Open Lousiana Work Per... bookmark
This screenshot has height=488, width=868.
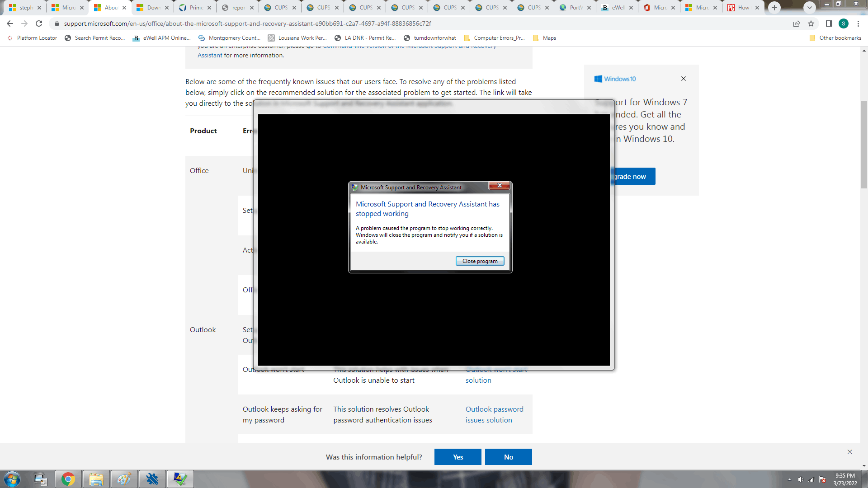(x=297, y=38)
